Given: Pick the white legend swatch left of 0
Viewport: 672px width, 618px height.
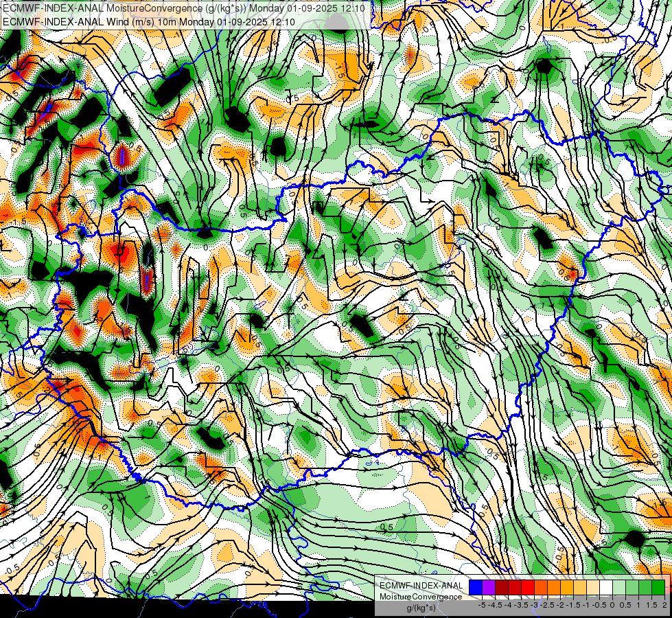Looking at the screenshot, I should pos(606,587).
